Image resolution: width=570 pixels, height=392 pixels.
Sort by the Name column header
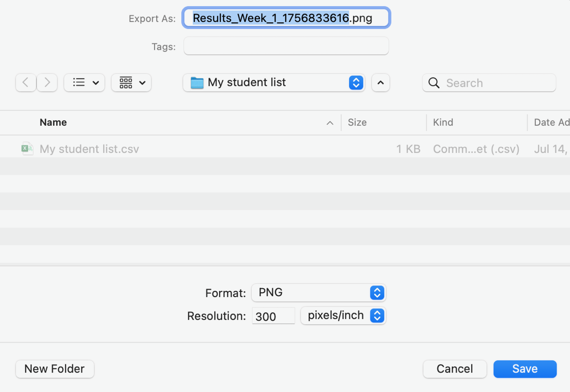(53, 122)
